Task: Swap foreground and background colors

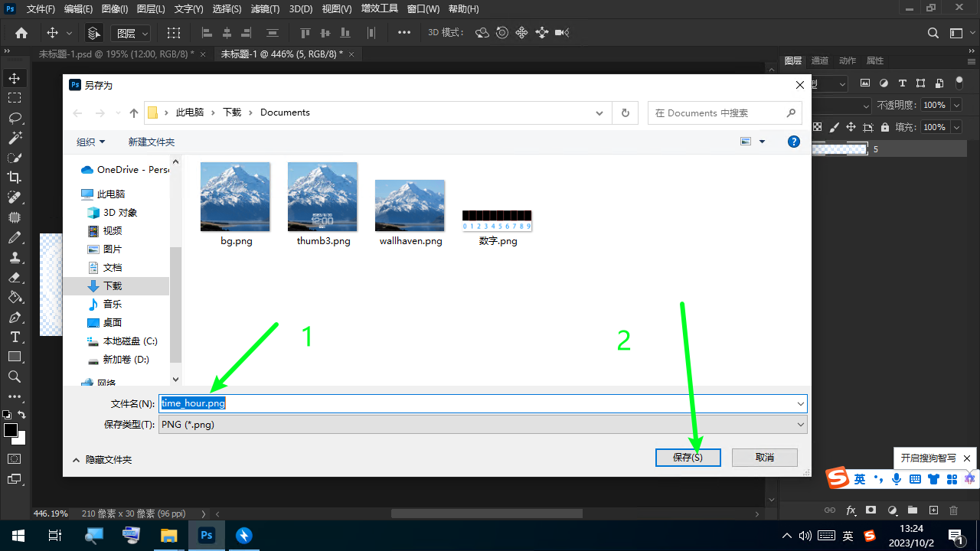Action: [x=22, y=415]
